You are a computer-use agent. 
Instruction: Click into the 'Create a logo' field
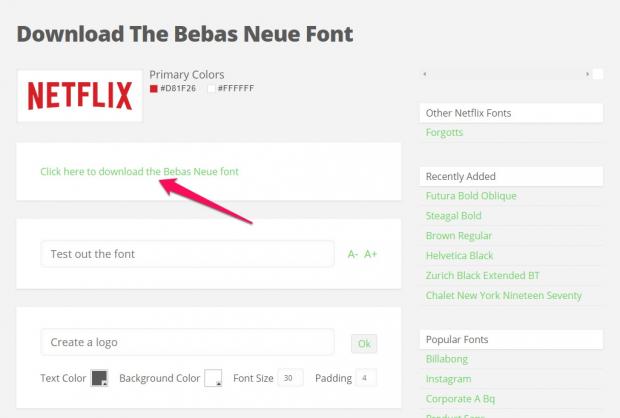coord(187,343)
